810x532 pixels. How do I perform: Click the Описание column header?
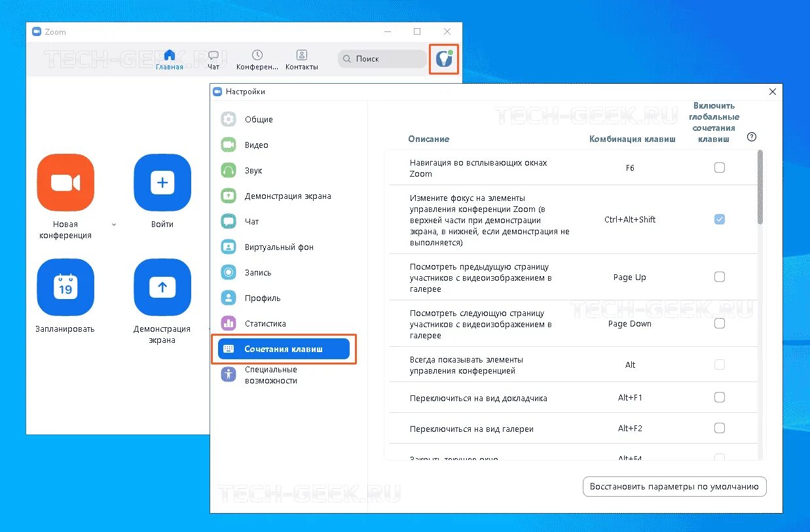429,139
